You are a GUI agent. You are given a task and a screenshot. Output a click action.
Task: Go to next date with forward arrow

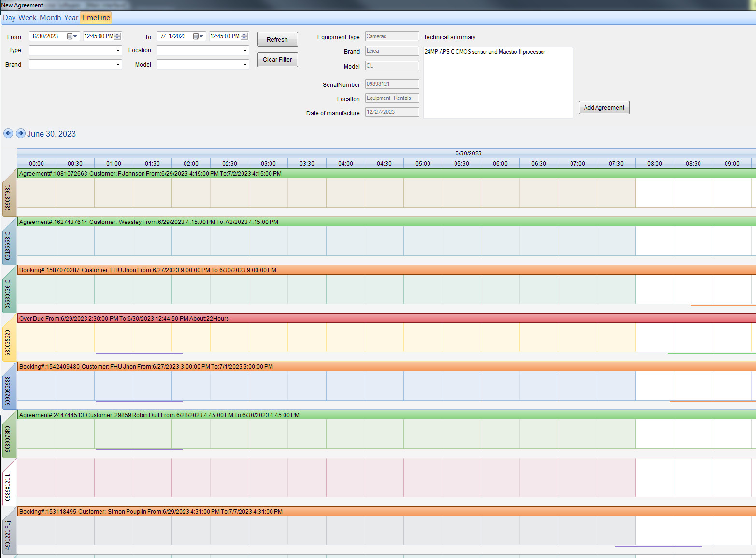point(21,133)
